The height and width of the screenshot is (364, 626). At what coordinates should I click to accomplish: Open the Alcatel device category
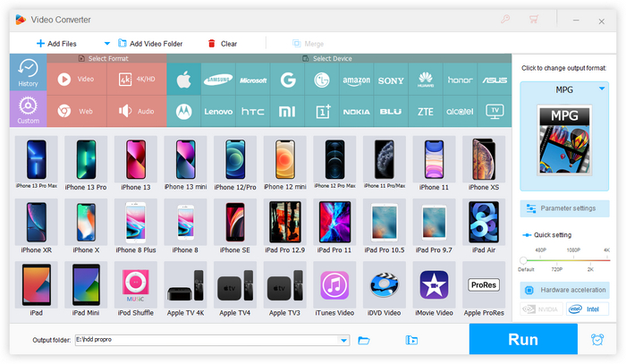[460, 112]
